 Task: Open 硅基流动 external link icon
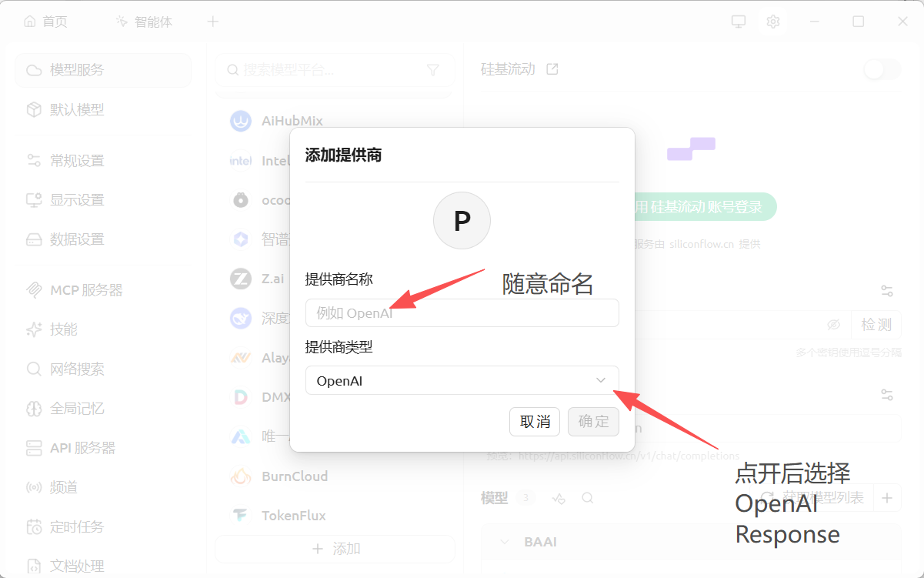[x=552, y=69]
